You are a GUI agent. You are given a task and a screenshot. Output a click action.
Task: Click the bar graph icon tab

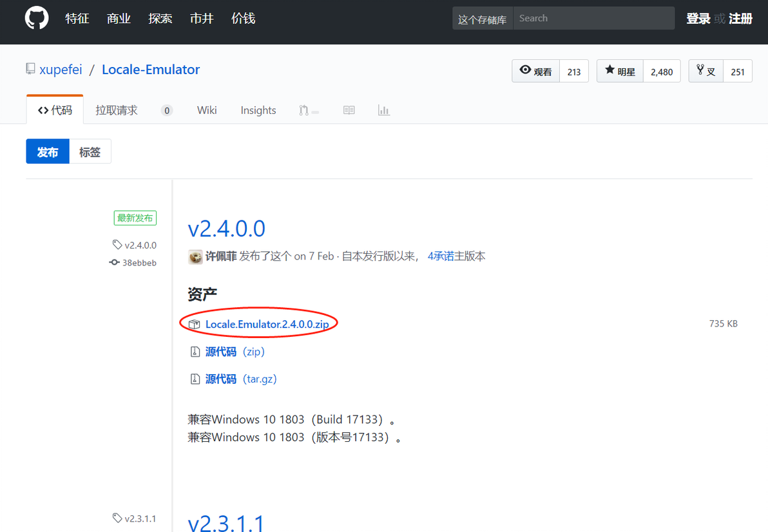[x=383, y=110]
